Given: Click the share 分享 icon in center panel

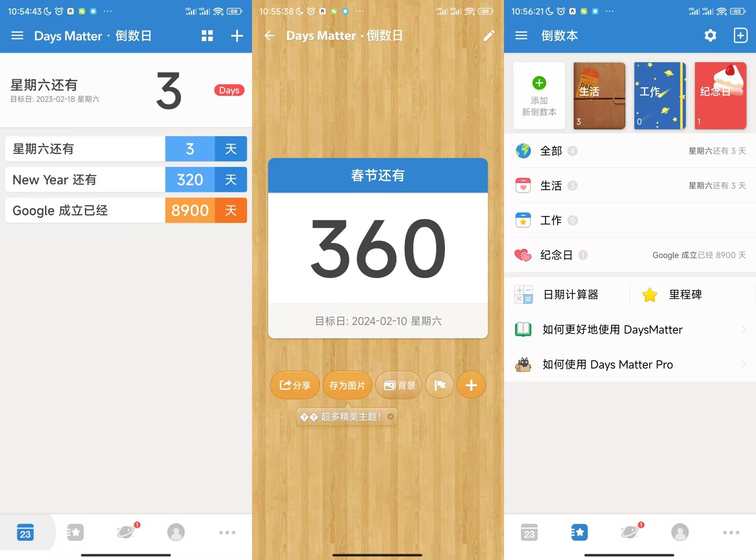Looking at the screenshot, I should [x=295, y=386].
